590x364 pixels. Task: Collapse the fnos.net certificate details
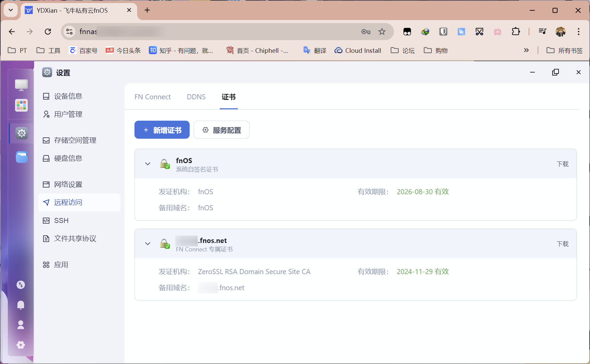coord(147,244)
